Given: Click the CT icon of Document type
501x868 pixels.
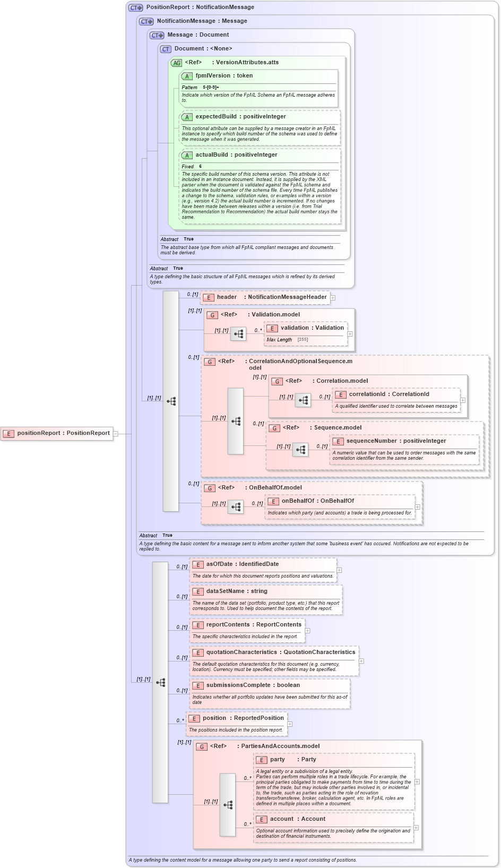Looking at the screenshot, I should 166,49.
